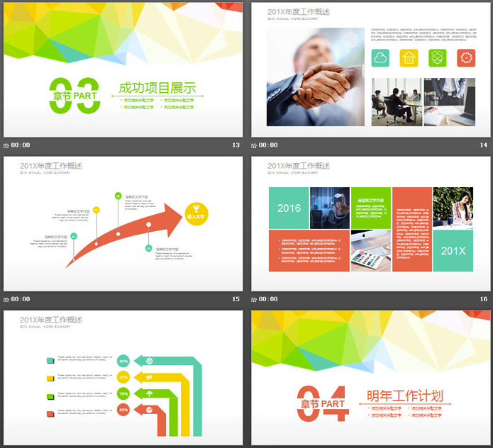The width and height of the screenshot is (493, 448).
Task: Select slide thumbnail titled 明年工作计划
Action: [x=371, y=377]
